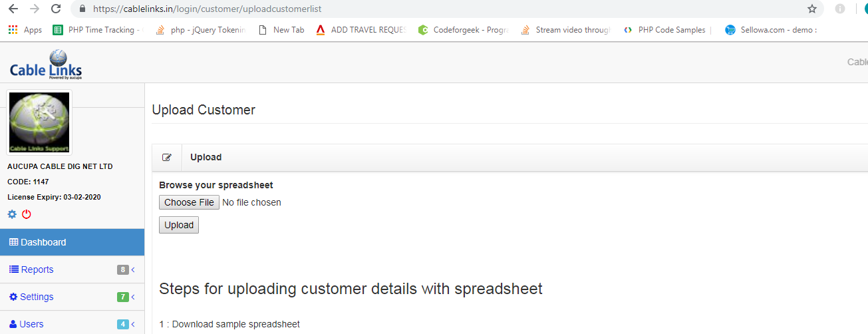The height and width of the screenshot is (334, 868).
Task: Click the red power logout icon
Action: (x=27, y=214)
